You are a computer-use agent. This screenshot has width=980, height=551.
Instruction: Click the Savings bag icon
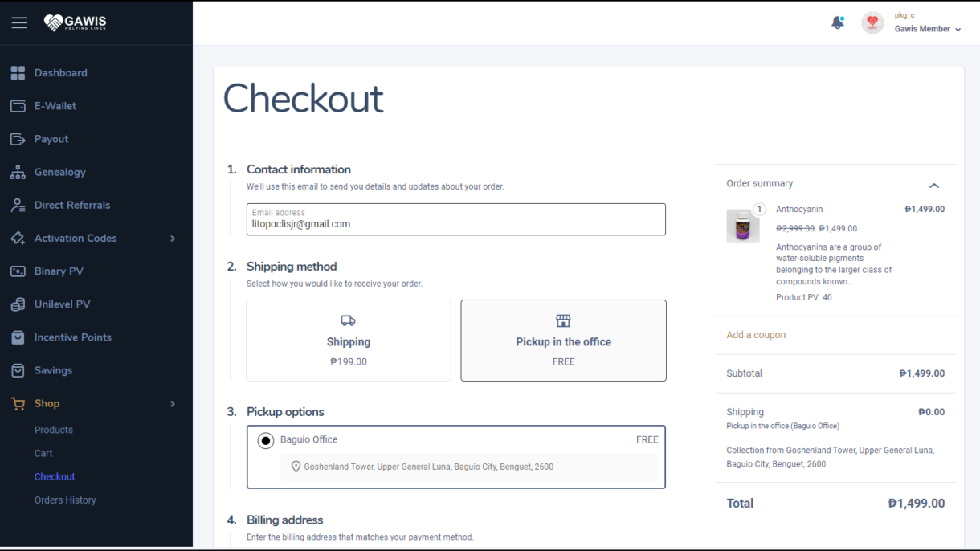[18, 370]
